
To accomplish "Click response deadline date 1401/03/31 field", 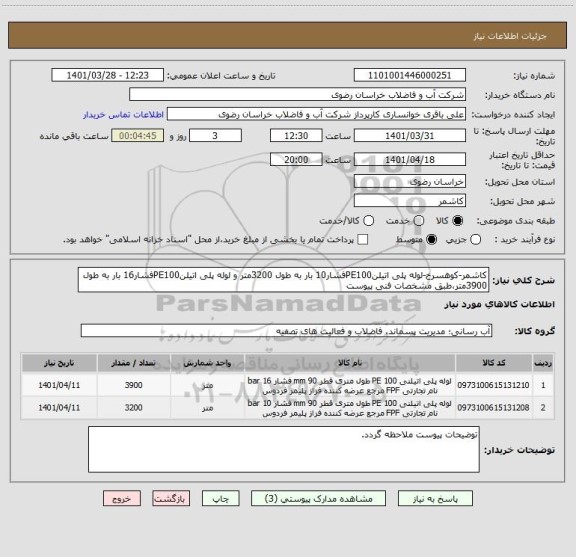I will 410,136.
